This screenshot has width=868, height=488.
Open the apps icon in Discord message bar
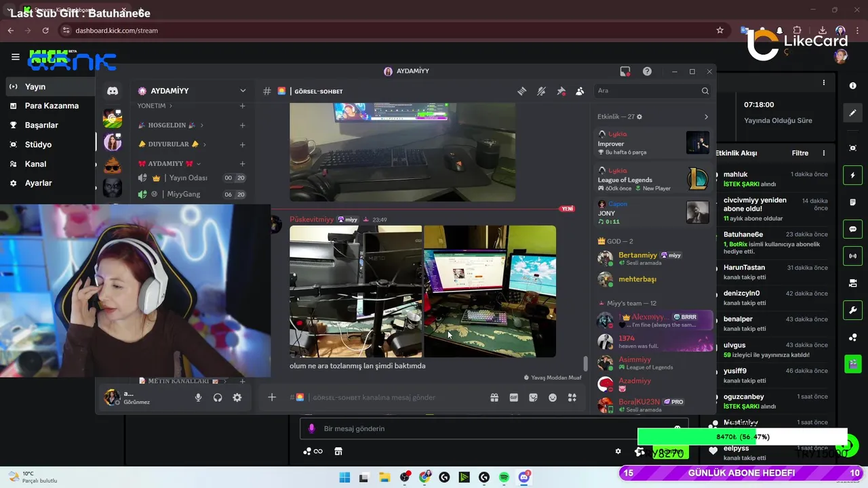tap(572, 397)
